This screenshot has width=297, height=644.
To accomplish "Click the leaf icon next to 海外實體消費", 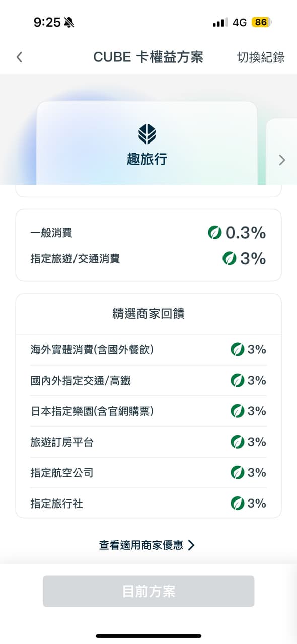I will click(x=237, y=349).
